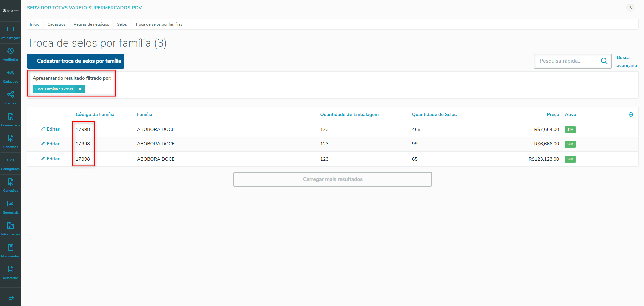
Task: Go to Início breadcrumb
Action: (x=35, y=24)
